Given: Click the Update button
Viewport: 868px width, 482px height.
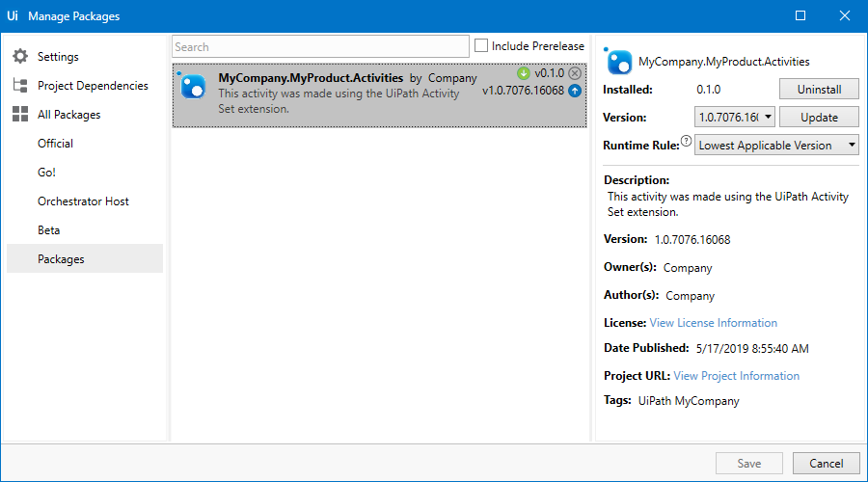Looking at the screenshot, I should [x=819, y=118].
